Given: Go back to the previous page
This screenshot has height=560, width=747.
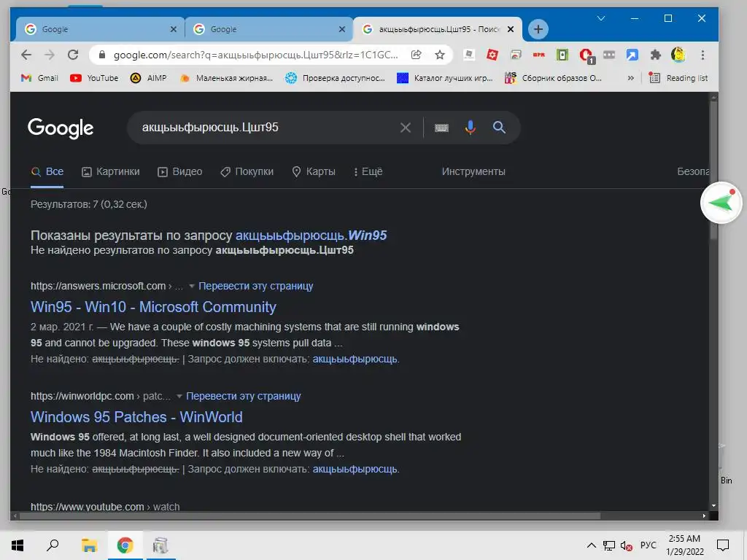Looking at the screenshot, I should tap(26, 55).
